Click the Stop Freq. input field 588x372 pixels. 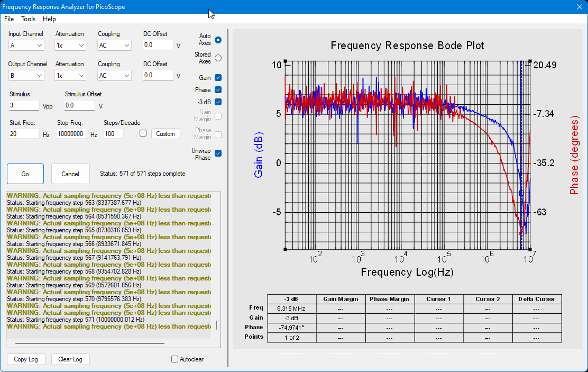coord(71,134)
